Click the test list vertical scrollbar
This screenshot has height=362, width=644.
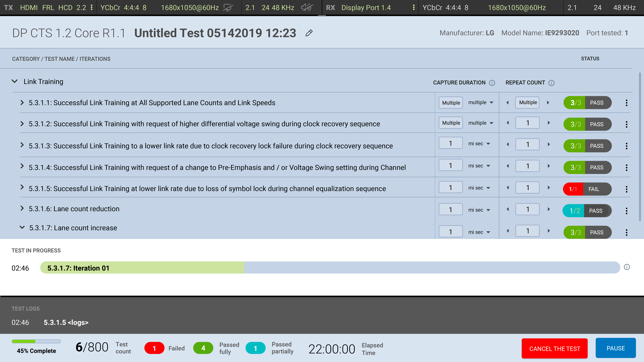click(640, 147)
